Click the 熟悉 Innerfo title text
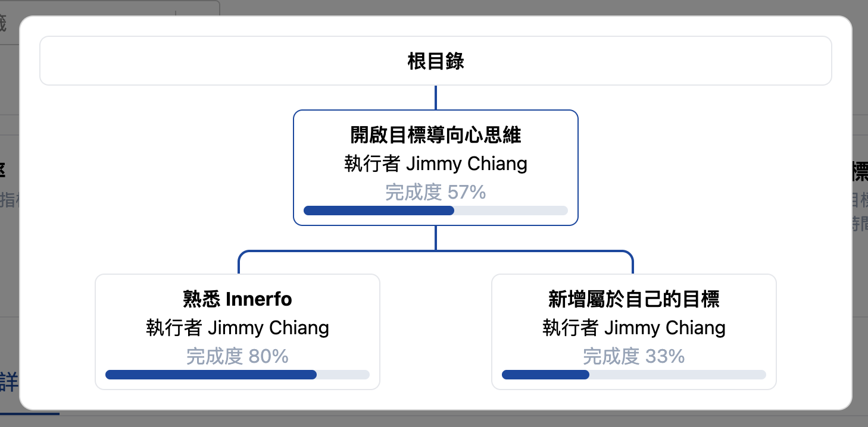This screenshot has width=868, height=427. (237, 299)
